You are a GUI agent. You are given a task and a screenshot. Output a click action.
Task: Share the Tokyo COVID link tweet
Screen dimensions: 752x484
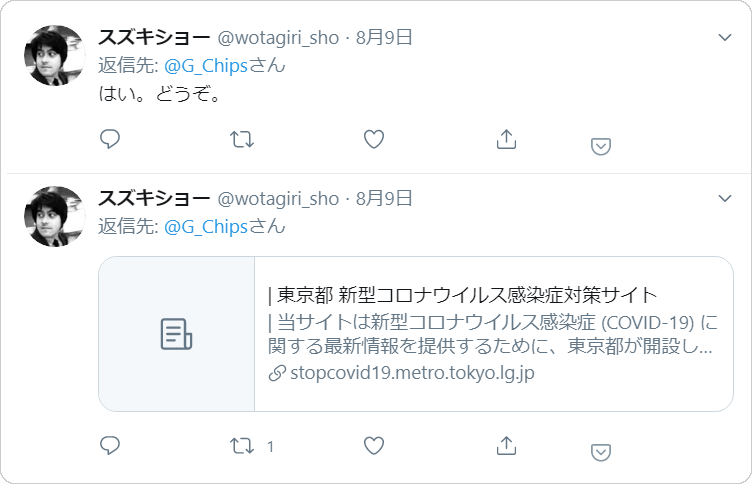(x=506, y=446)
